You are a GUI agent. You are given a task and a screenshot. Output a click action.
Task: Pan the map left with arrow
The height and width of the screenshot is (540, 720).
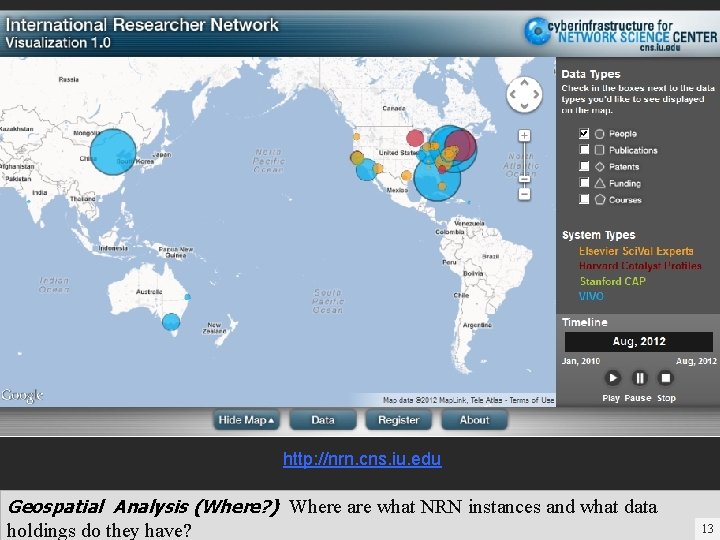pos(513,95)
